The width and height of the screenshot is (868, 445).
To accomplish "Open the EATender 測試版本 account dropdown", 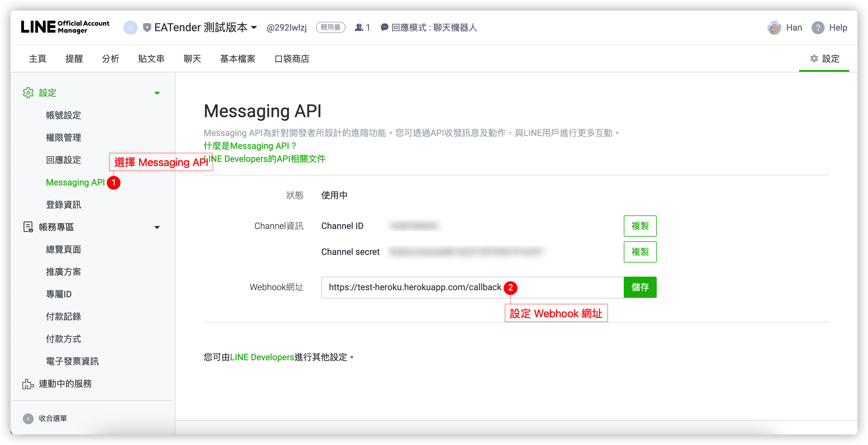I will (254, 28).
